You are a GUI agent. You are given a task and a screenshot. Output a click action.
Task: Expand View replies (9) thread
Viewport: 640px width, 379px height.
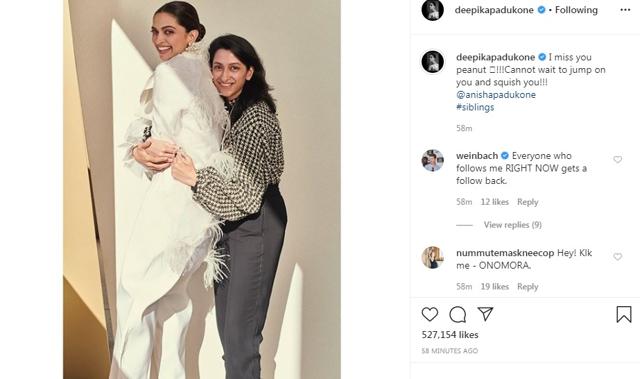513,225
